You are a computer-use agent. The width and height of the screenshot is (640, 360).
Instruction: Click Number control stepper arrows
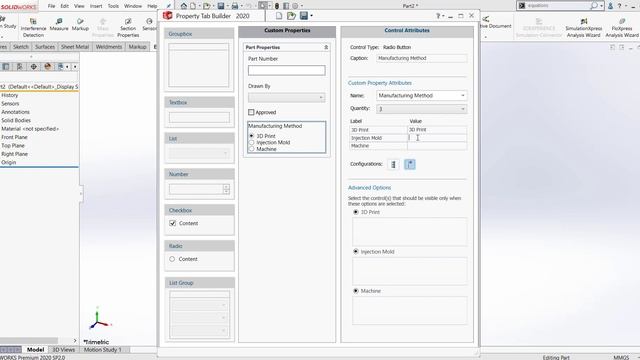[x=226, y=189]
